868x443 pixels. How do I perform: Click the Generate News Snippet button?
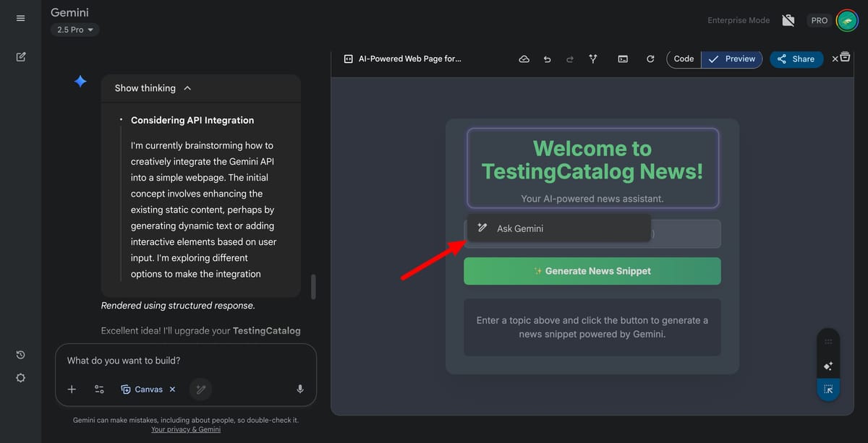[x=592, y=271]
